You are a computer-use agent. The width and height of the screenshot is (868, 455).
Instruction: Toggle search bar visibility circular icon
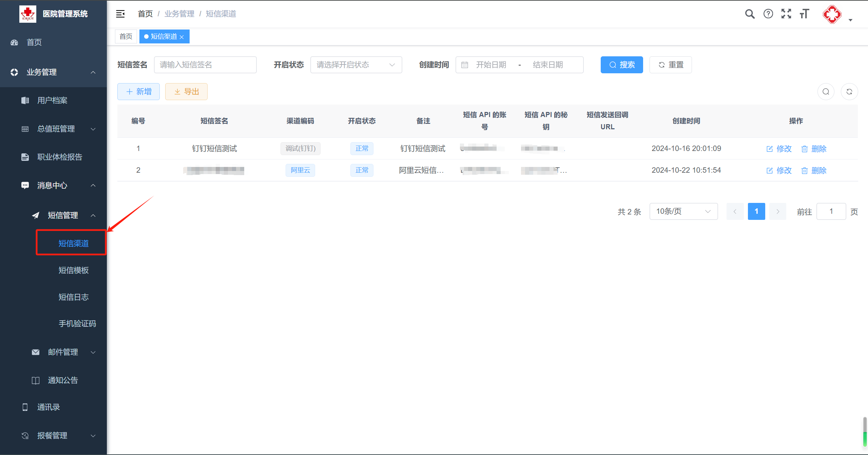pyautogui.click(x=826, y=92)
